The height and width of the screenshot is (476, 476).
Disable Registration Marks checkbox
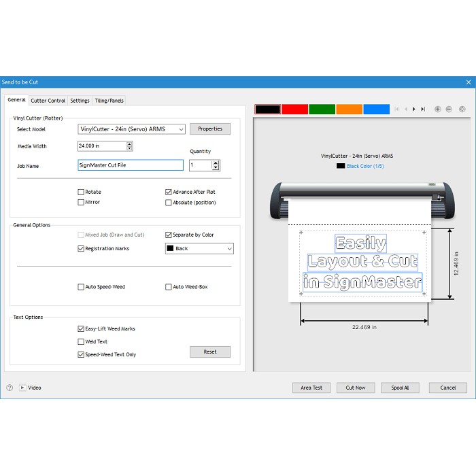coord(82,249)
